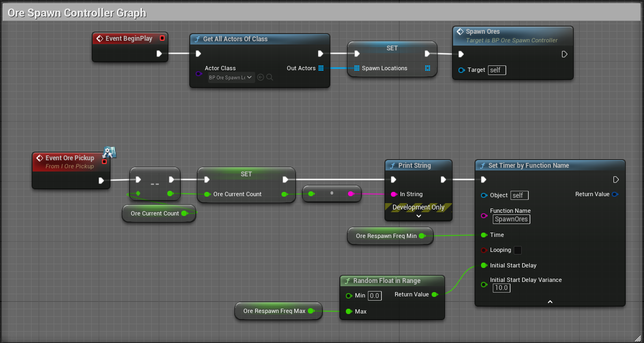Click the pink In String pin
The height and width of the screenshot is (343, 644).
(x=394, y=194)
